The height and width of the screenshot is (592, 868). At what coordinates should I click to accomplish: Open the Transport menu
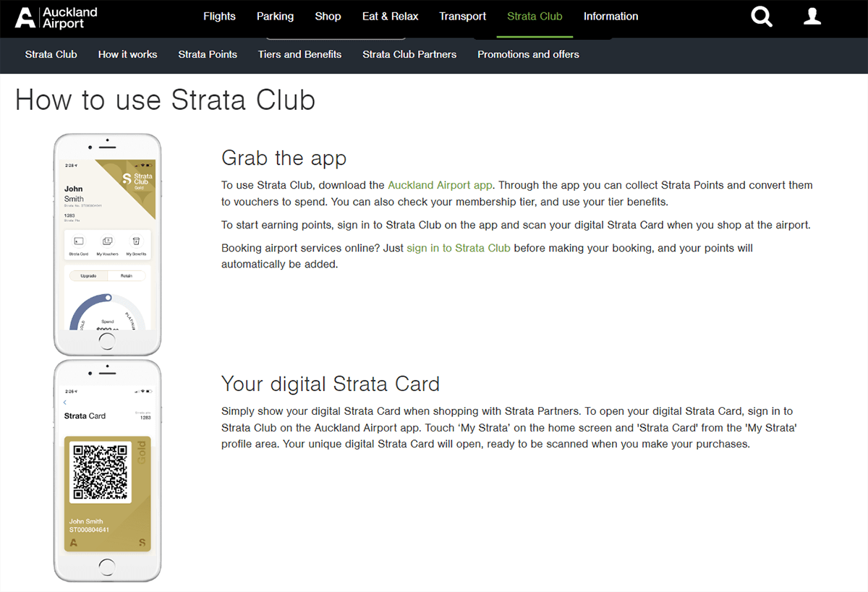pos(463,17)
